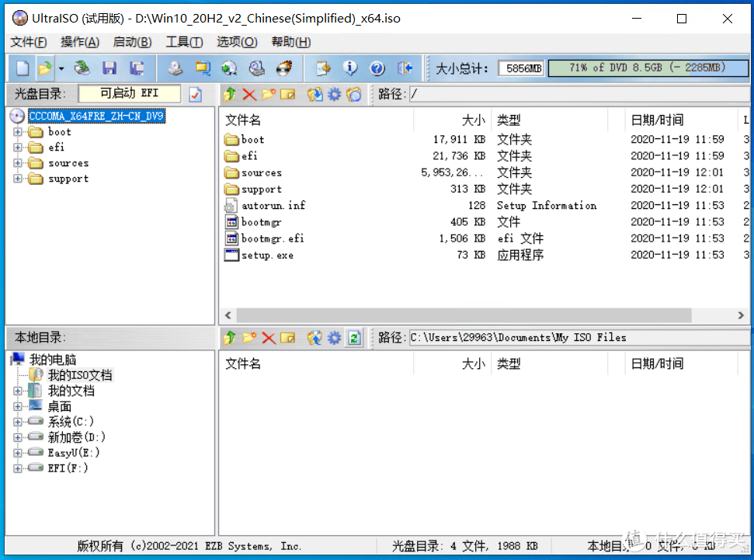Screen dimensions: 754x560
Task: Click the Open CD/DVD disc icon
Action: 82,68
